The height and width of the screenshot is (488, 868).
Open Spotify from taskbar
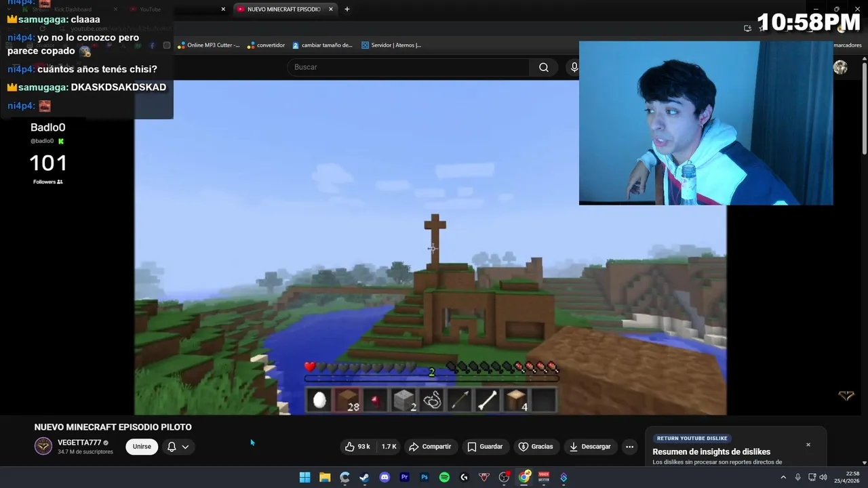(x=444, y=477)
